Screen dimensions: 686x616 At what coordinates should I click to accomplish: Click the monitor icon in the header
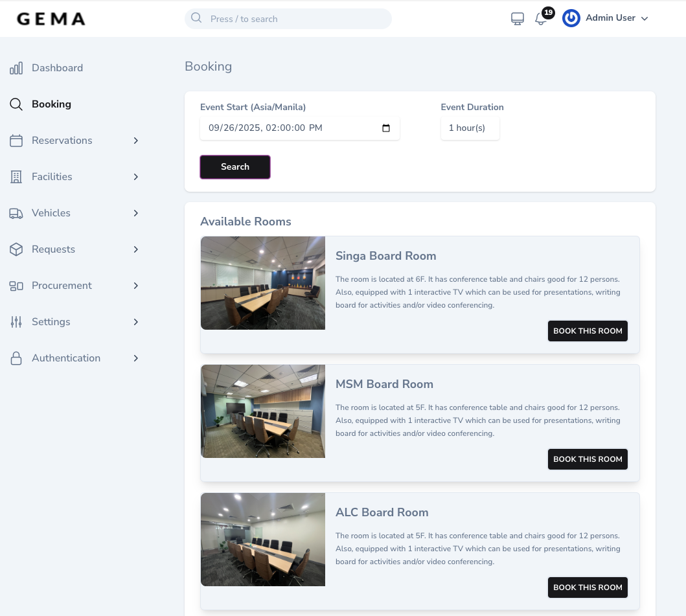[x=516, y=18]
